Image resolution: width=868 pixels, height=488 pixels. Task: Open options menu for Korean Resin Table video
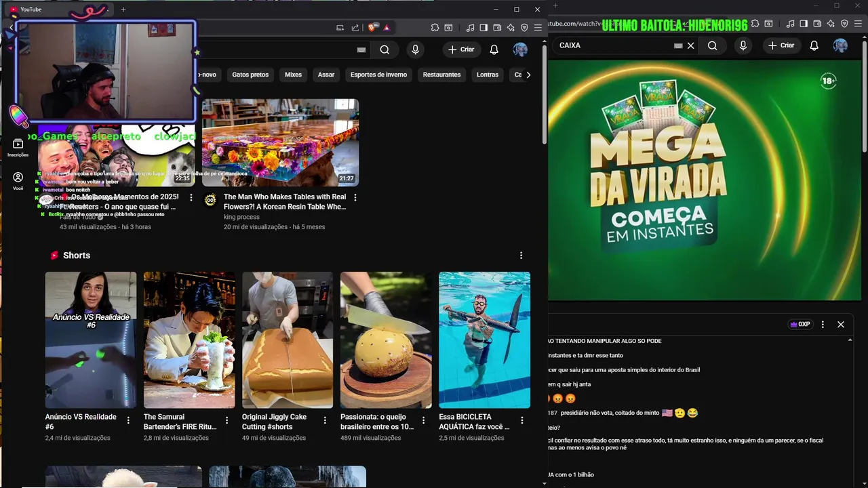(x=355, y=197)
